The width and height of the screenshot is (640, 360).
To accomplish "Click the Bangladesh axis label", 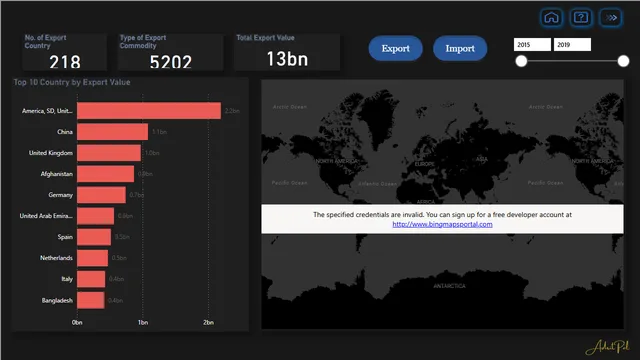I will 57,300.
